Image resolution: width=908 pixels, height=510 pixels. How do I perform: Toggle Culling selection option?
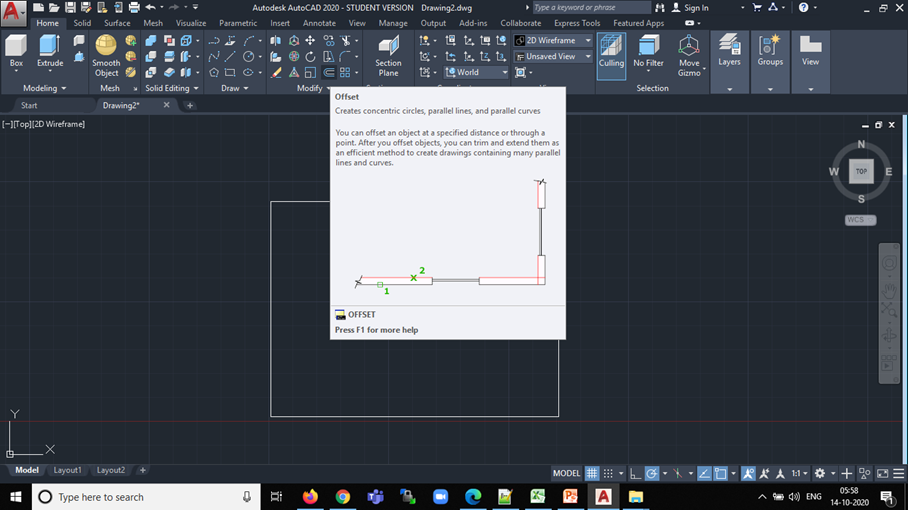point(611,56)
